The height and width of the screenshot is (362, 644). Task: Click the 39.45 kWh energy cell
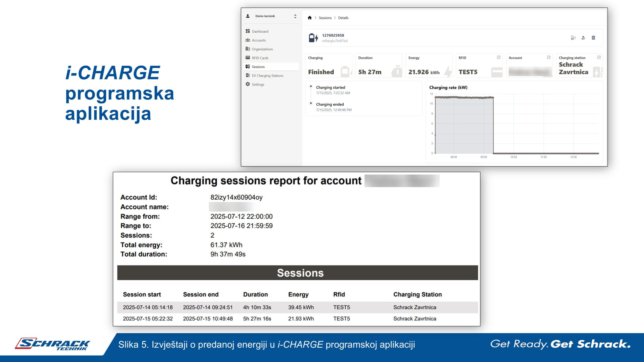301,307
